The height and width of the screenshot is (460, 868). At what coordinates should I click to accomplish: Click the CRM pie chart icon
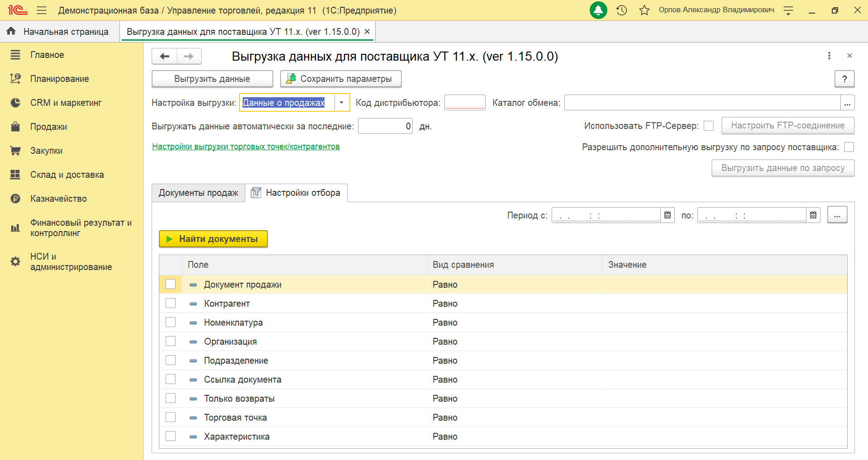(15, 103)
